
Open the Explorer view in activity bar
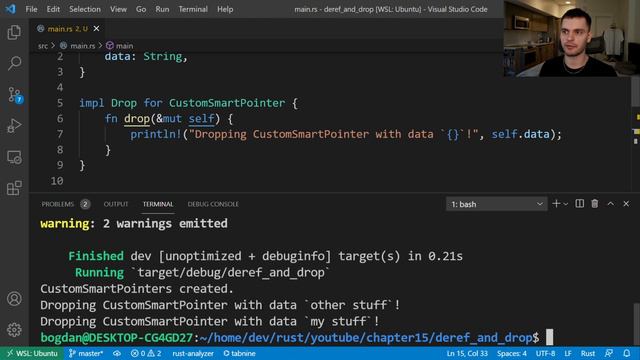(x=14, y=32)
